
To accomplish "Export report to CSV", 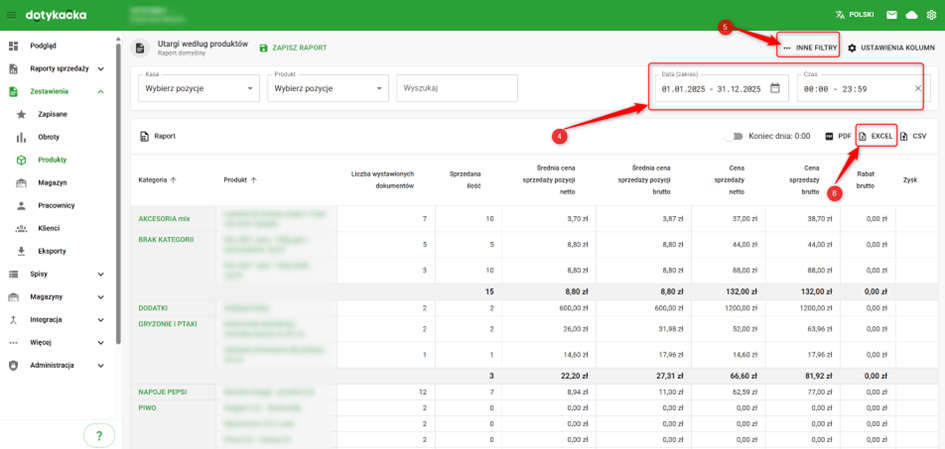I will (x=913, y=137).
